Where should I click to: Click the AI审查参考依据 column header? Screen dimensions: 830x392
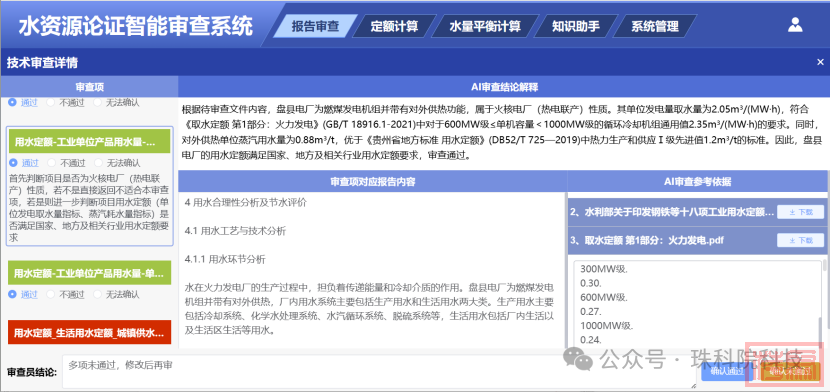click(698, 181)
